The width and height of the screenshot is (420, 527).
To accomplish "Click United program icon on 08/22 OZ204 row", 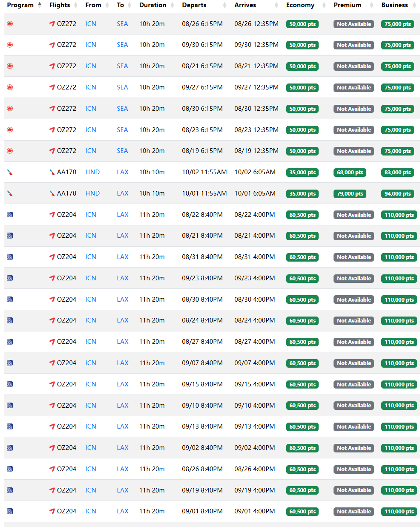I will click(x=10, y=215).
